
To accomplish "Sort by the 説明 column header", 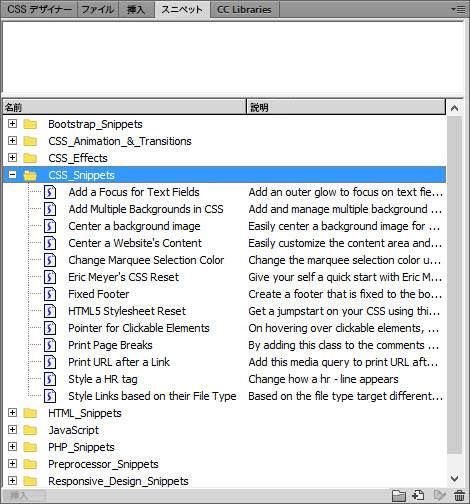I will 346,107.
